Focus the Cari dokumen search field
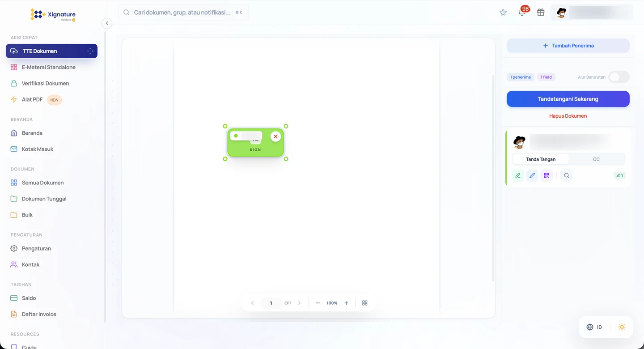 tap(183, 13)
